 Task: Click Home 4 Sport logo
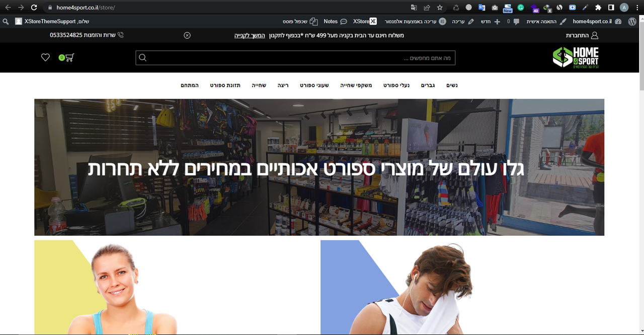tap(576, 57)
